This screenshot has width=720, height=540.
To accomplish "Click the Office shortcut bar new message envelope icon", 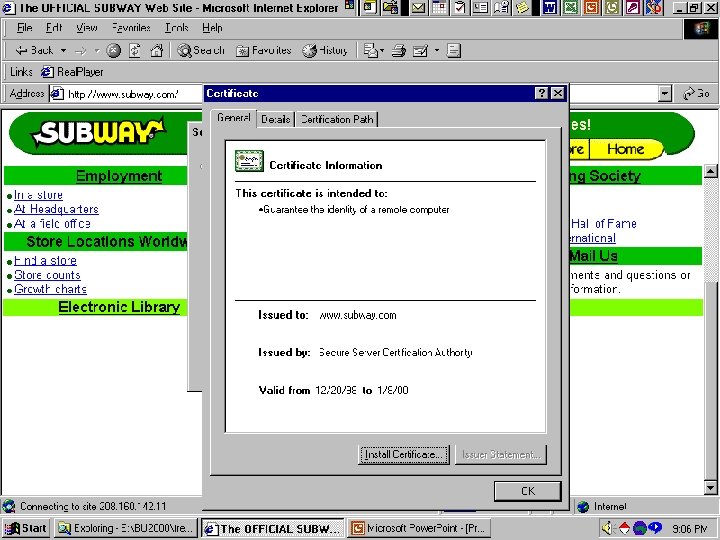I will click(418, 7).
